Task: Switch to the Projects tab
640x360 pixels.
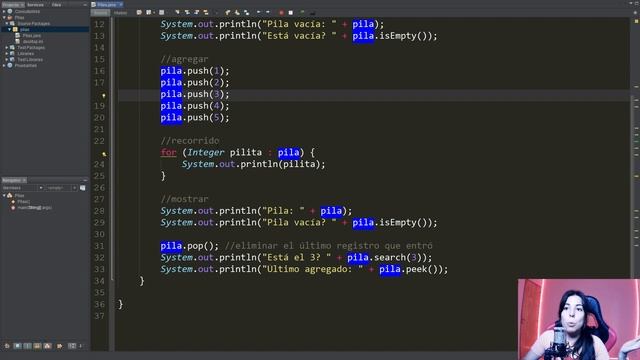Action: pos(12,4)
